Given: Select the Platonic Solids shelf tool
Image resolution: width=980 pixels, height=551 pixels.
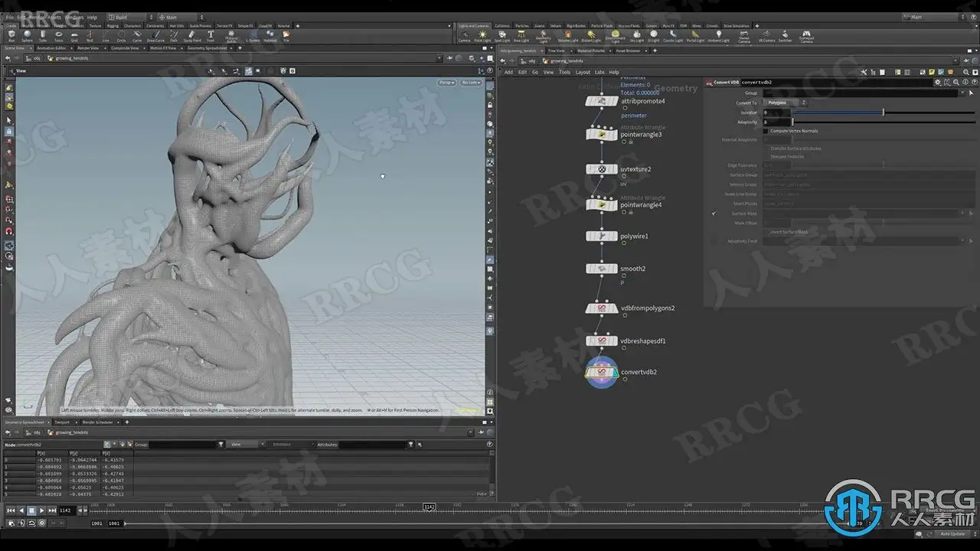Looking at the screenshot, I should point(231,35).
